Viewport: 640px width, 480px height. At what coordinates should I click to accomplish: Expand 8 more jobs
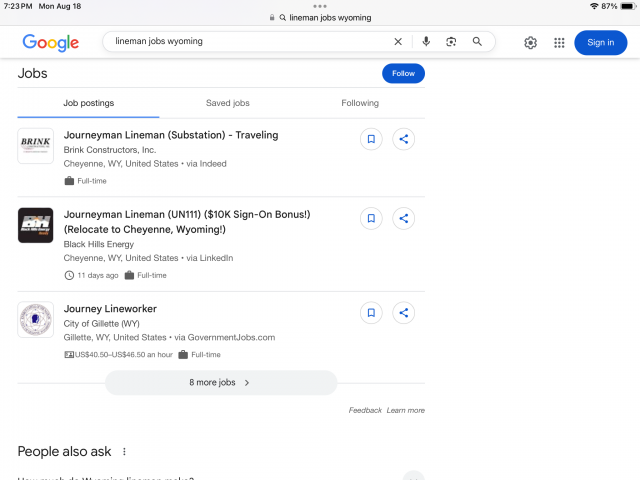tap(221, 382)
